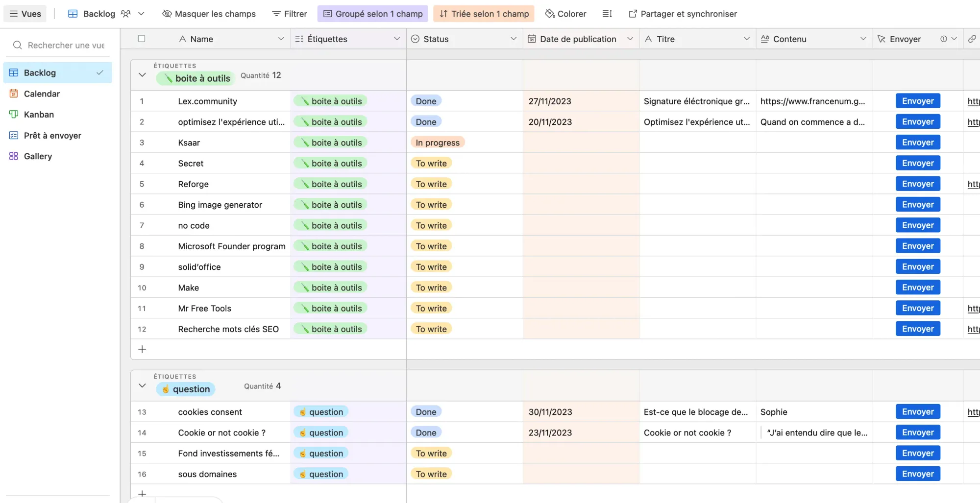Click the row height icon in toolbar
The image size is (980, 503).
(x=607, y=14)
